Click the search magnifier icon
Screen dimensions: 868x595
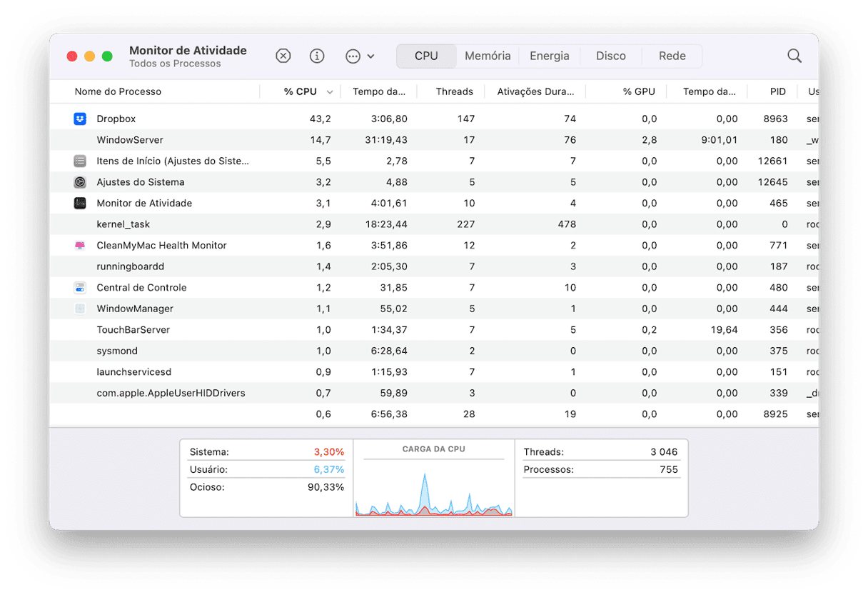[794, 56]
